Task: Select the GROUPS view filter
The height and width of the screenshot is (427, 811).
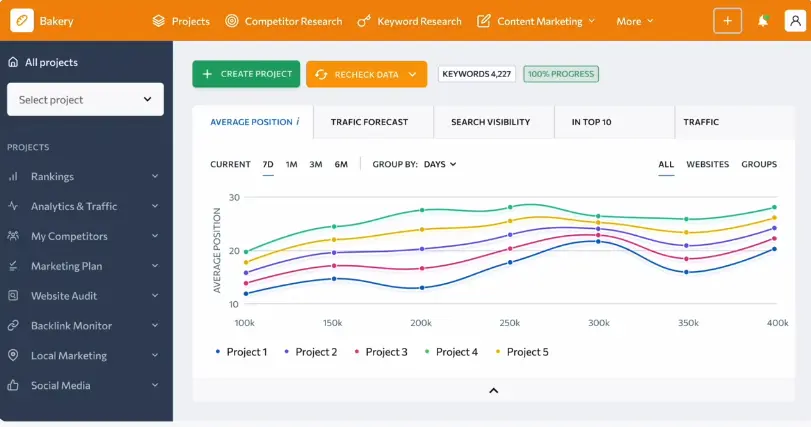Action: 759,164
